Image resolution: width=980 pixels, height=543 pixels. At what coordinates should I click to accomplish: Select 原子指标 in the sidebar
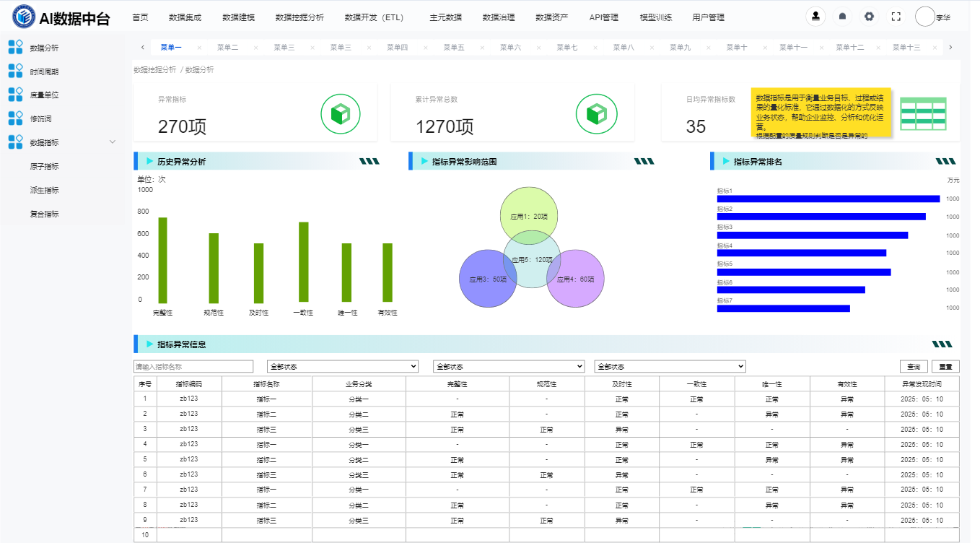pos(45,166)
